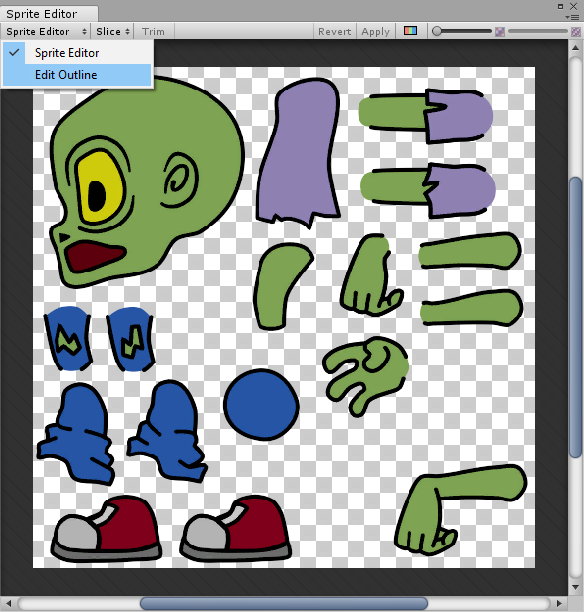Click the vertical scrollbar down arrow

(575, 587)
